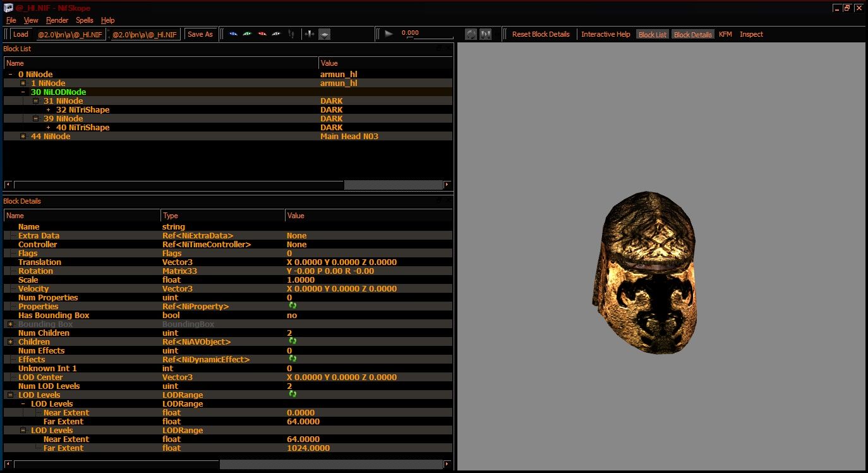Open the View menu
Screen dimensions: 868x473
31,20
